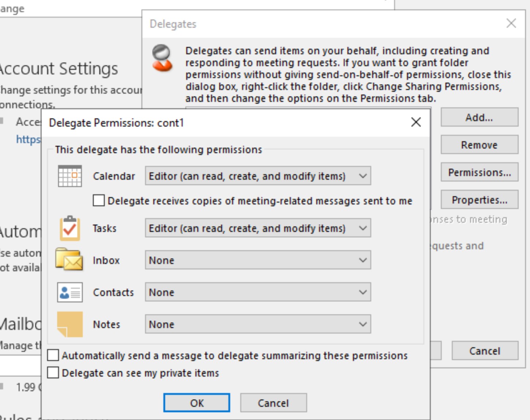Screen dimensions: 530x420
Task: Enable delegate receives copies of meeting-related messages
Action: click(x=99, y=201)
